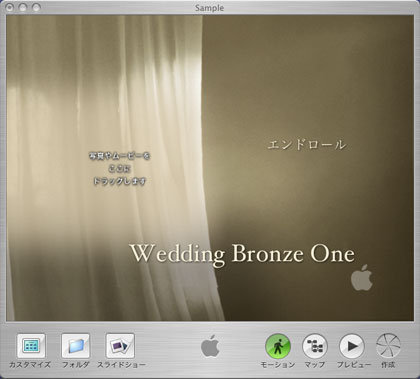This screenshot has width=420, height=379.
Task: Click the プレビュー text label
Action: [x=353, y=365]
